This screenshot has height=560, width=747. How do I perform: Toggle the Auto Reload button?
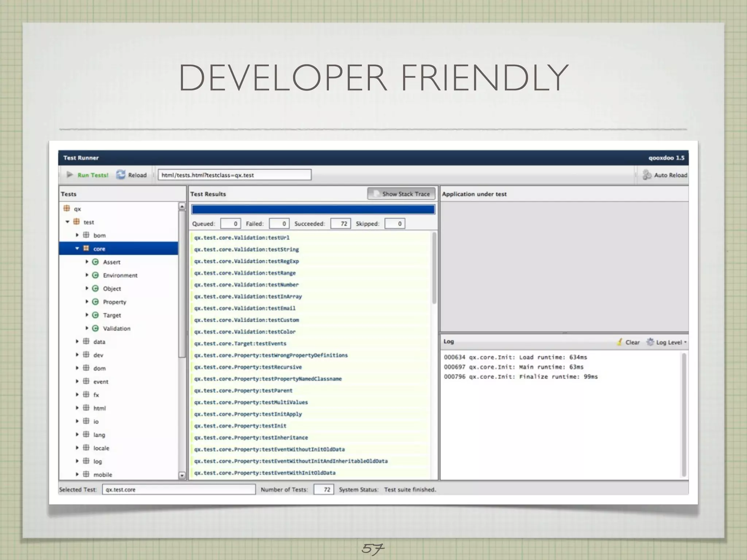pyautogui.click(x=665, y=175)
